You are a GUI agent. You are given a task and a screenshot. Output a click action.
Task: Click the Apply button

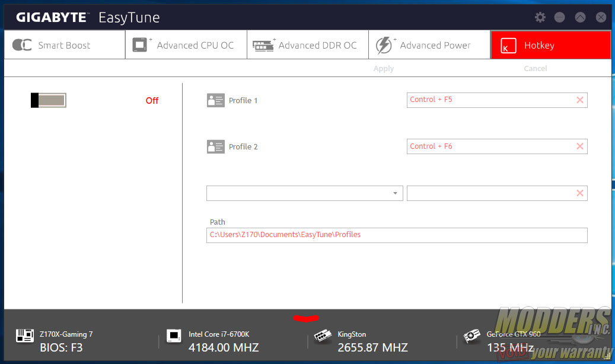[384, 69]
